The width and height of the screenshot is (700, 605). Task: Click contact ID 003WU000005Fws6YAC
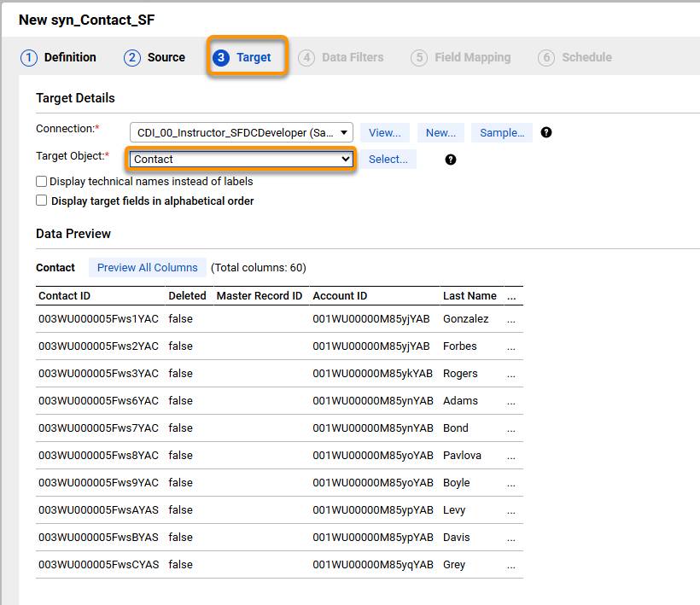(x=98, y=401)
